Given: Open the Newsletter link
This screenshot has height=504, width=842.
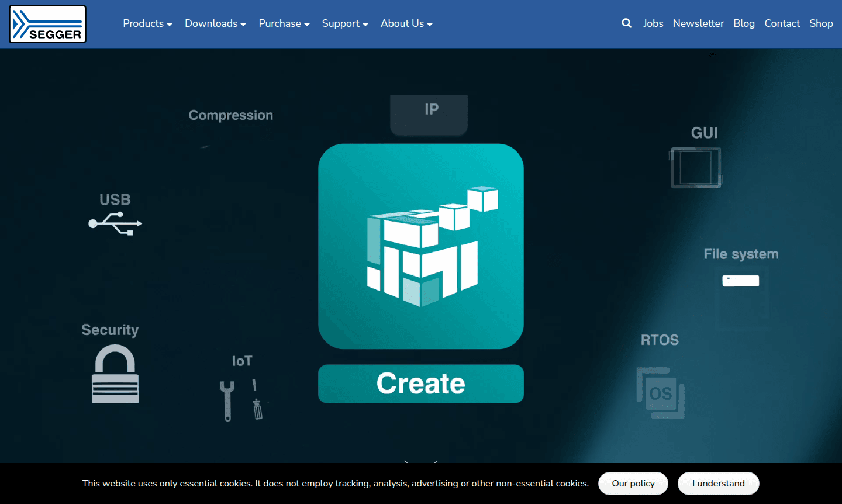Looking at the screenshot, I should click(698, 23).
